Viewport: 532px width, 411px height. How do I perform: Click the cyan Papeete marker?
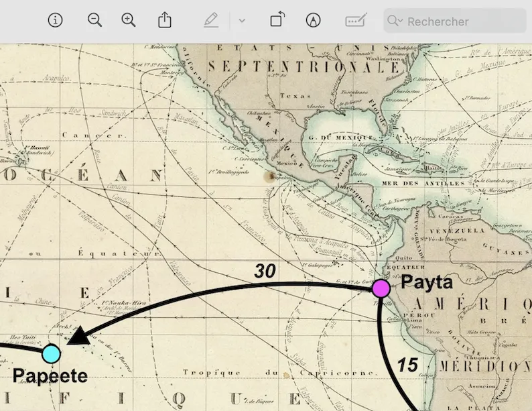tap(52, 353)
